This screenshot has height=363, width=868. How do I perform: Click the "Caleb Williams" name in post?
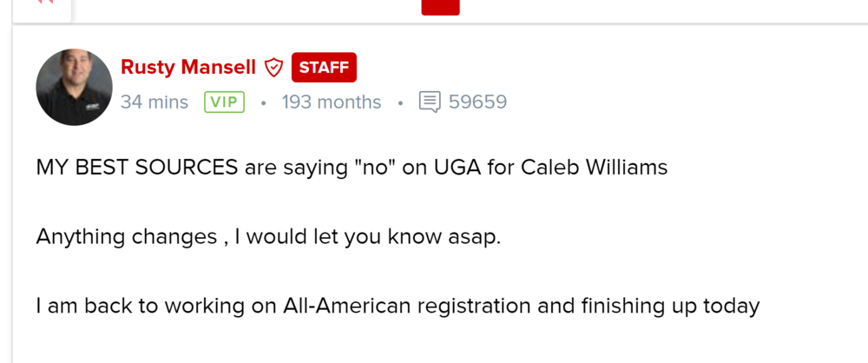(x=594, y=168)
